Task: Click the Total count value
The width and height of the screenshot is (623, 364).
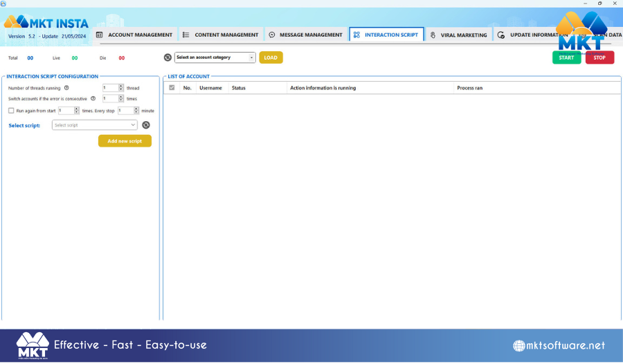Action: tap(30, 58)
